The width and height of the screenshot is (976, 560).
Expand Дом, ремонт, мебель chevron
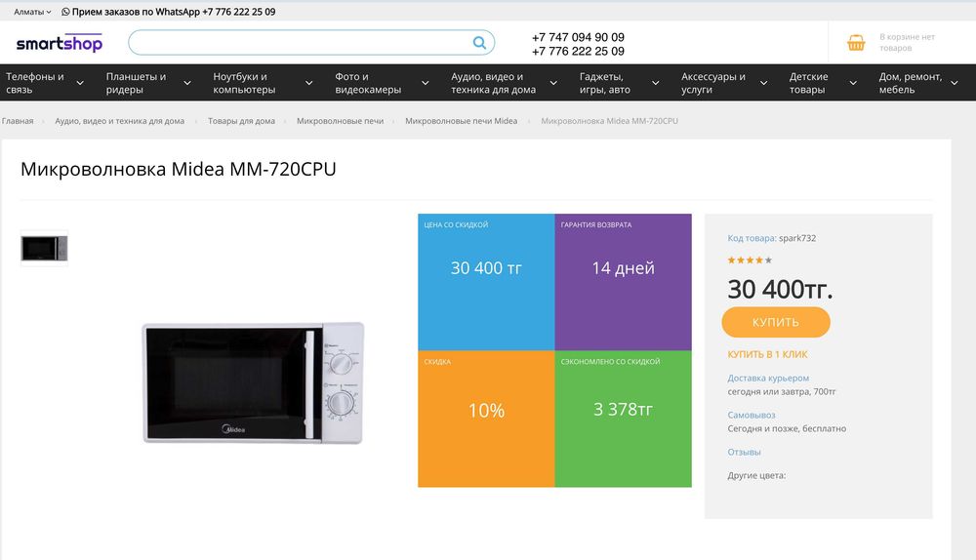pyautogui.click(x=955, y=83)
